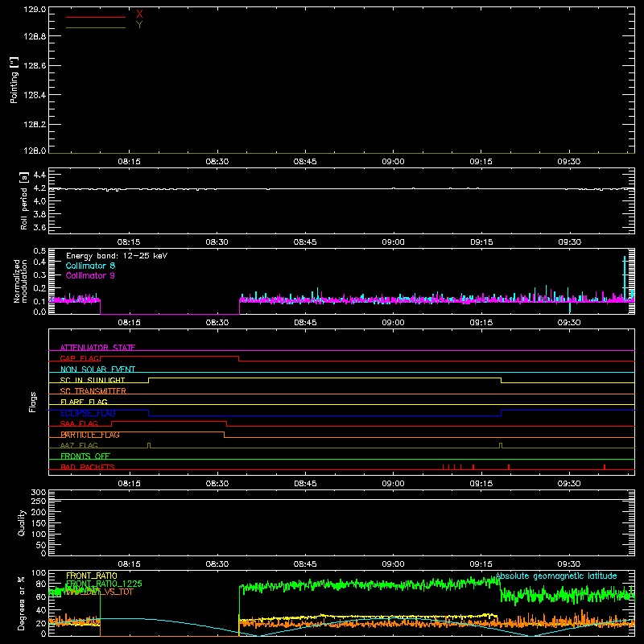Select the red X legend line sample
Screen dimensions: 644x644
pyautogui.click(x=96, y=17)
